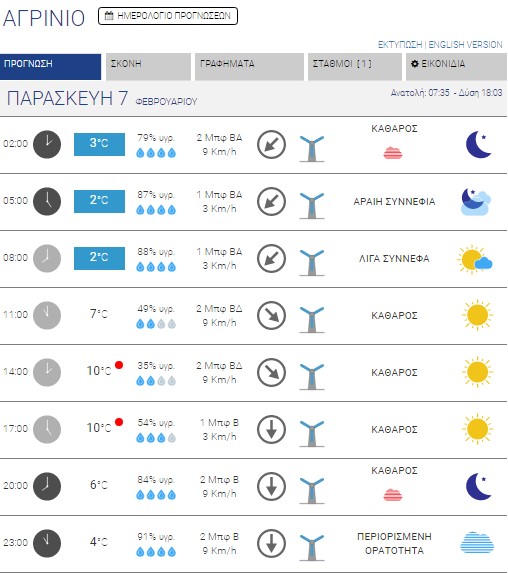508x573 pixels.
Task: Click the sun icon in the 11:00 row
Action: [x=477, y=315]
